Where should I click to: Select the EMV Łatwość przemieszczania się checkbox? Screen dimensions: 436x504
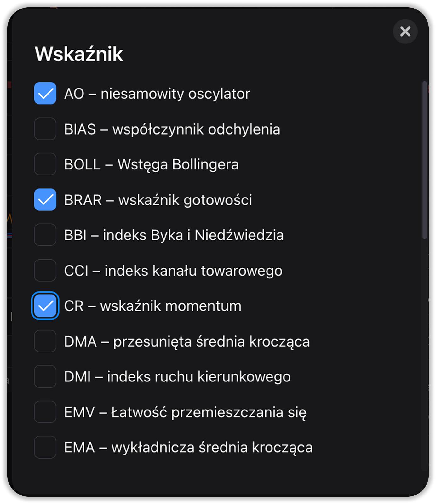click(45, 412)
